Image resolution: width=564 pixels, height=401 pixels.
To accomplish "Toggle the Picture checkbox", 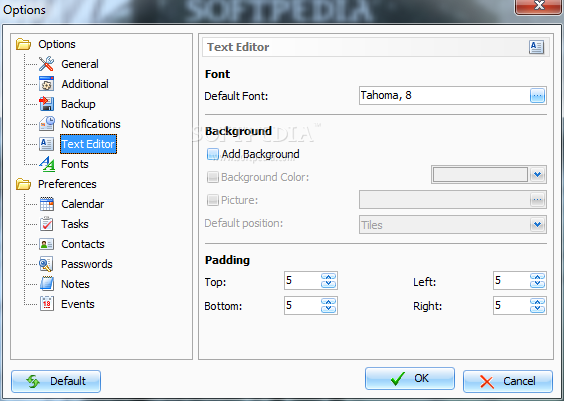I will click(x=213, y=200).
